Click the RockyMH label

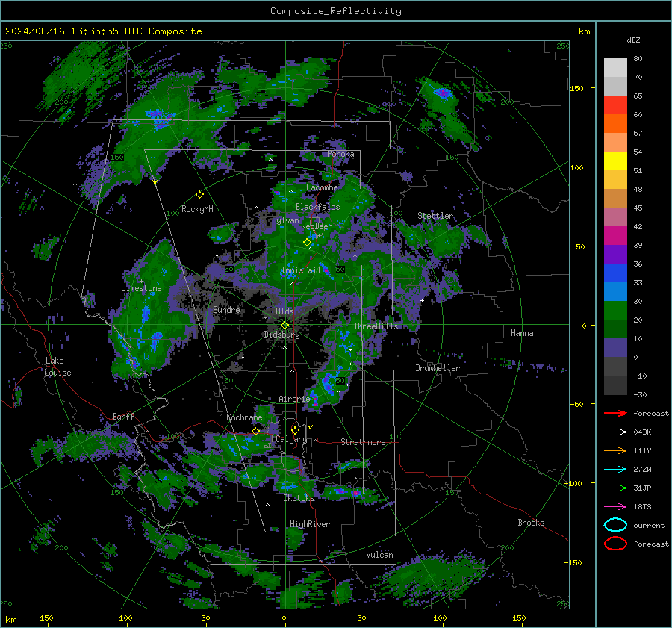tap(197, 209)
